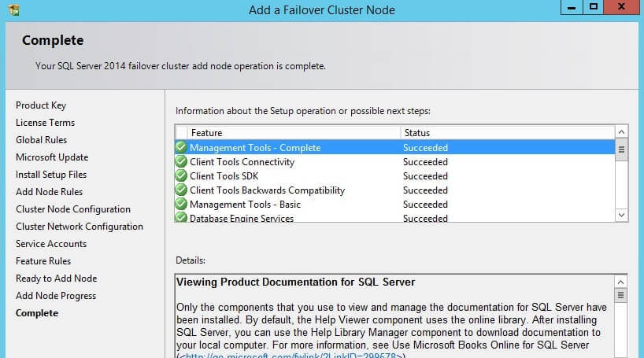Click the SQL Server setup icon in title bar
Viewport: 644px width, 358px height.
coord(13,9)
